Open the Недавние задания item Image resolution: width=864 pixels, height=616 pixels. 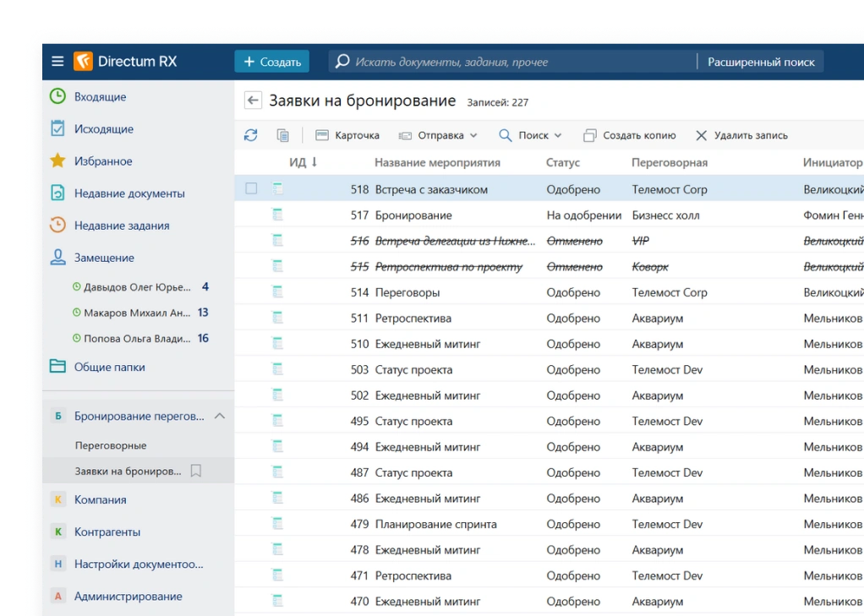[121, 226]
